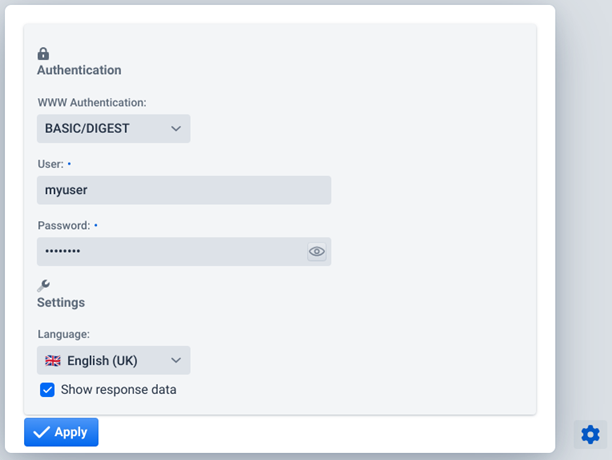Click the padlock icon above Authentication
The image size is (612, 460).
[x=43, y=54]
